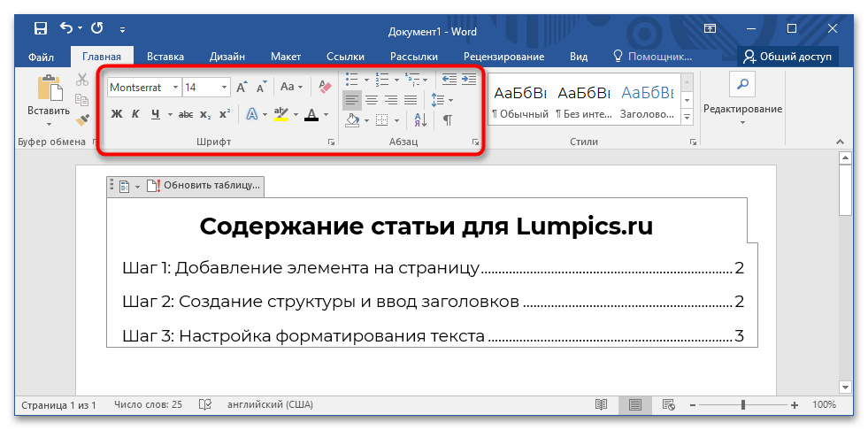868x430 pixels.
Task: Select the Increase Indent icon
Action: [x=469, y=80]
